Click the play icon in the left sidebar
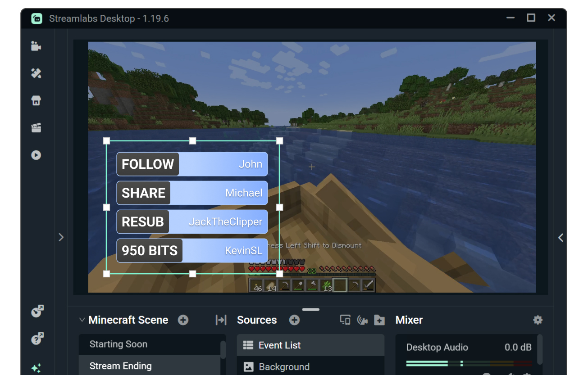This screenshot has height=375, width=588. 36,155
